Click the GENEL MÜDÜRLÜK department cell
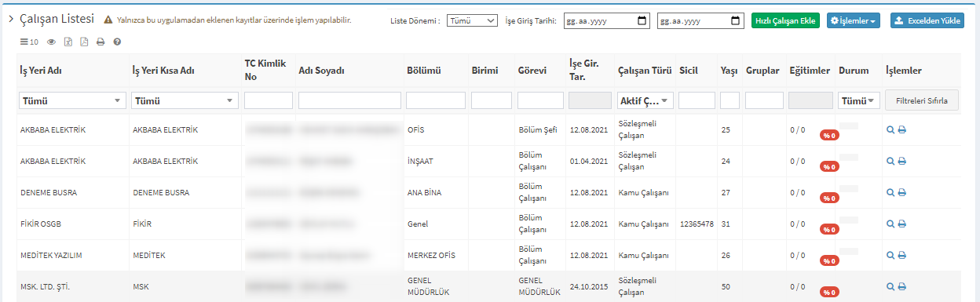Screen dimensions: 980x302 pos(429,286)
